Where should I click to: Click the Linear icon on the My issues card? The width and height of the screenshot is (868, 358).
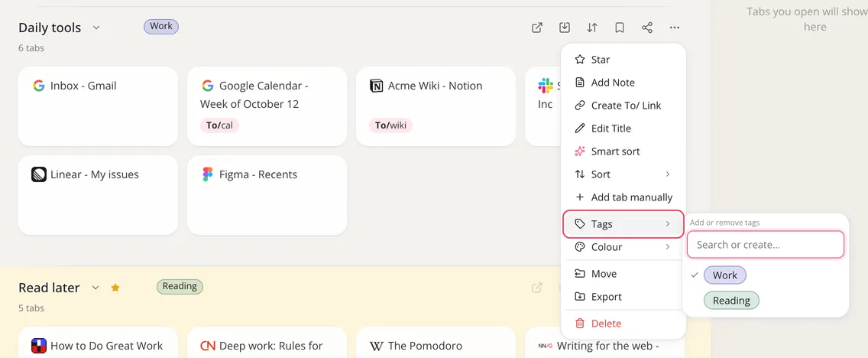(39, 174)
